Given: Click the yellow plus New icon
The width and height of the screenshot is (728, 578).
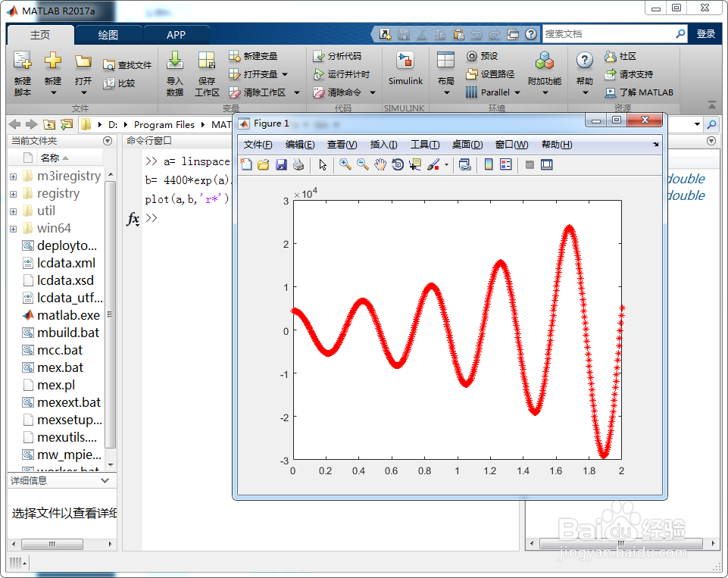Looking at the screenshot, I should pos(53,61).
